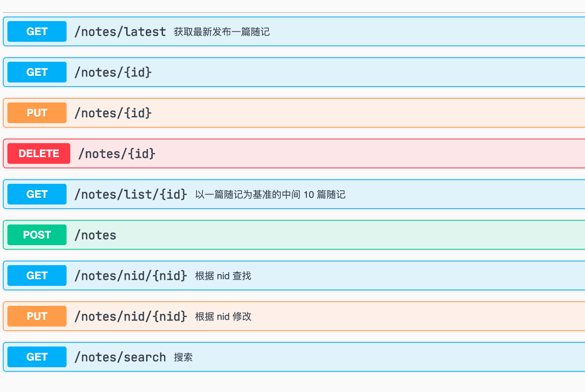Click the green POST badge
585x392 pixels.
pyautogui.click(x=36, y=235)
